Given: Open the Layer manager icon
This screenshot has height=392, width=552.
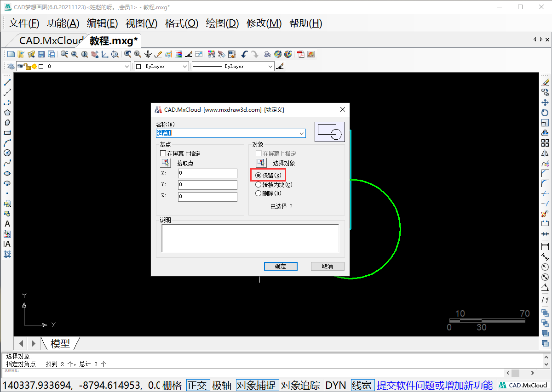Looking at the screenshot, I should click(x=11, y=67).
